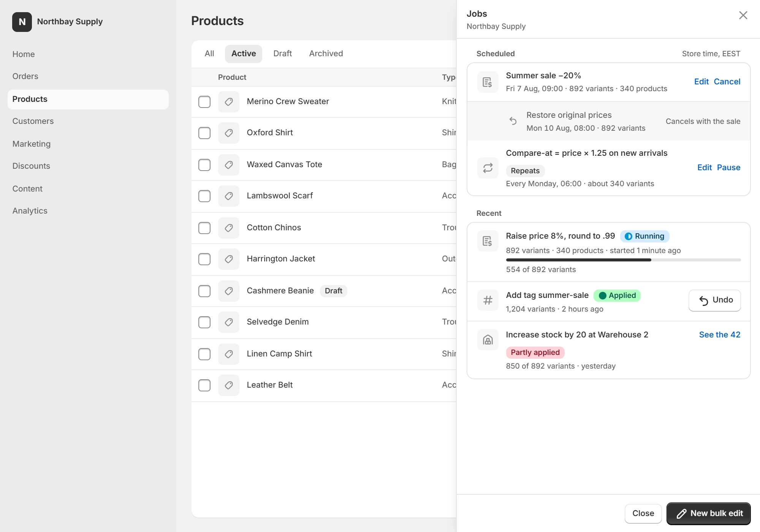
Task: Click the repeat icon of Compare-at job
Action: click(488, 168)
